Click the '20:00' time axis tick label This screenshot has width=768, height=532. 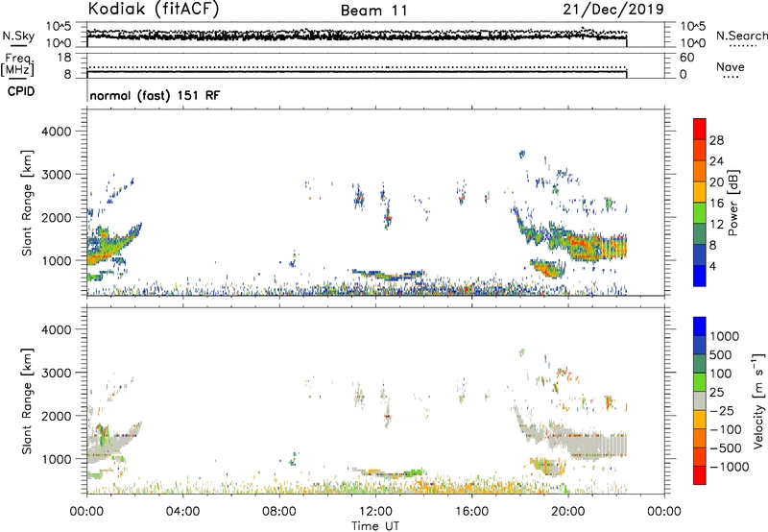pos(568,512)
